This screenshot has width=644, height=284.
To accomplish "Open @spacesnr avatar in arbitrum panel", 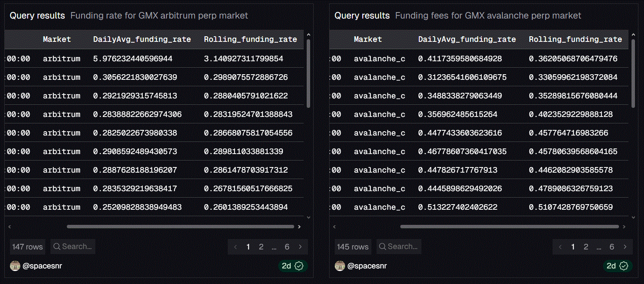I will coord(15,266).
